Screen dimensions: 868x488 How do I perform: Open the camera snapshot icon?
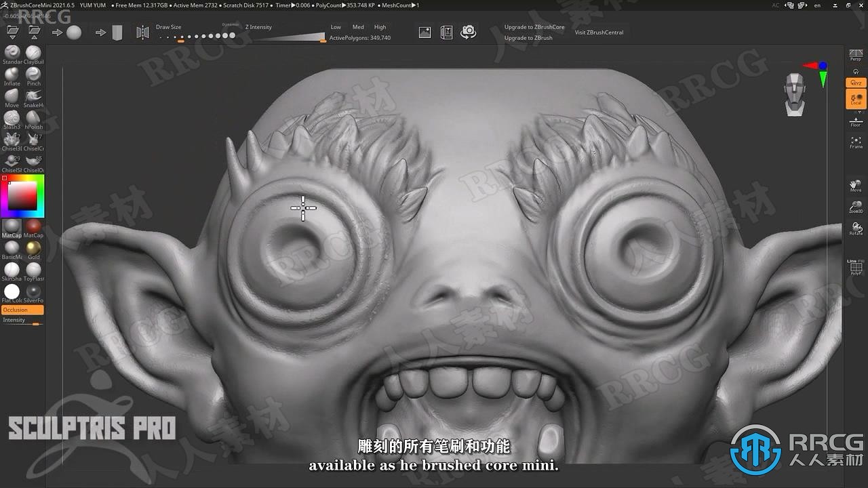coord(468,32)
